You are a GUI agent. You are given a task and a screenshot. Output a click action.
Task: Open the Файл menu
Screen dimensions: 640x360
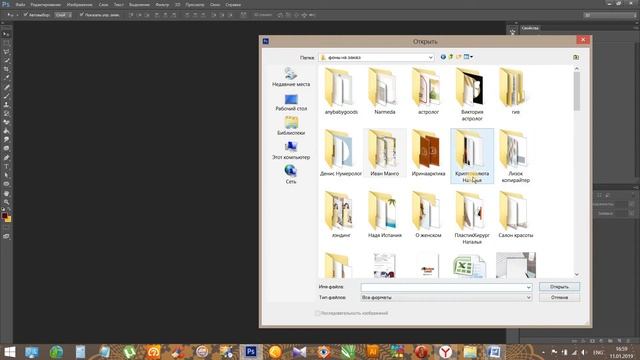click(20, 4)
